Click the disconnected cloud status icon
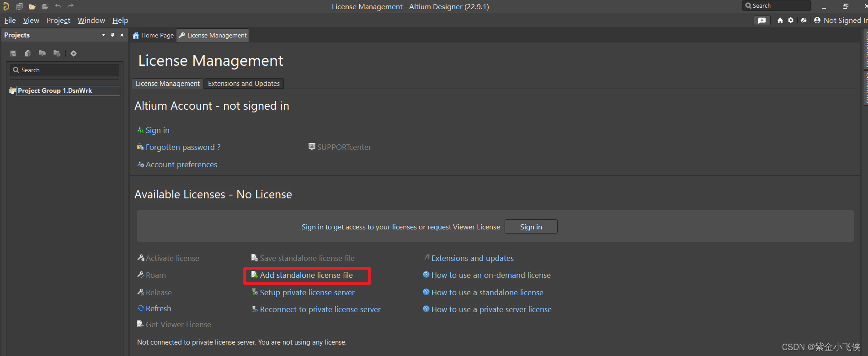868x356 pixels. (x=804, y=21)
